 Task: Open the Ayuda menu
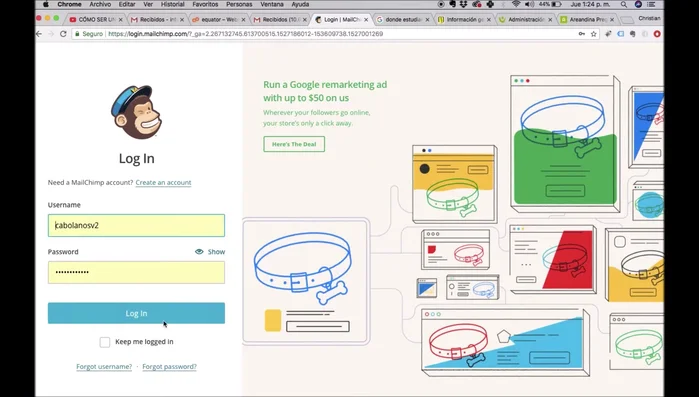[300, 4]
